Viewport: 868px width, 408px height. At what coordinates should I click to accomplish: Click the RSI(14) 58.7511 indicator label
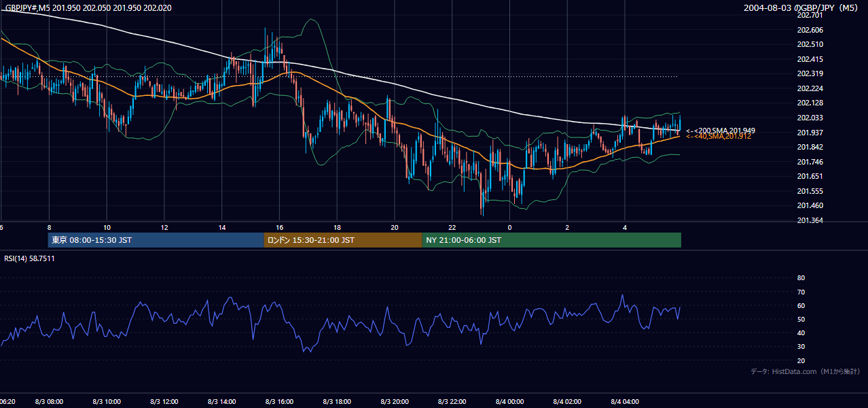coord(30,258)
